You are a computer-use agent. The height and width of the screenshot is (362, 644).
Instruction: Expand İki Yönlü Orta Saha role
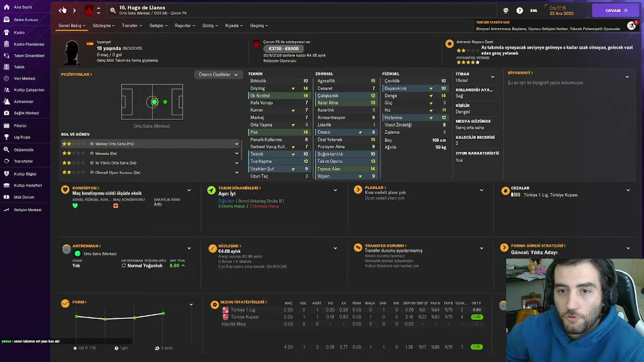click(236, 163)
